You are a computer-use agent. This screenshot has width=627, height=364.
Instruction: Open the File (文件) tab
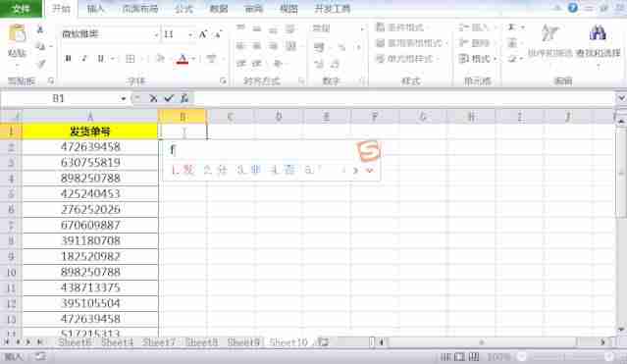click(21, 9)
